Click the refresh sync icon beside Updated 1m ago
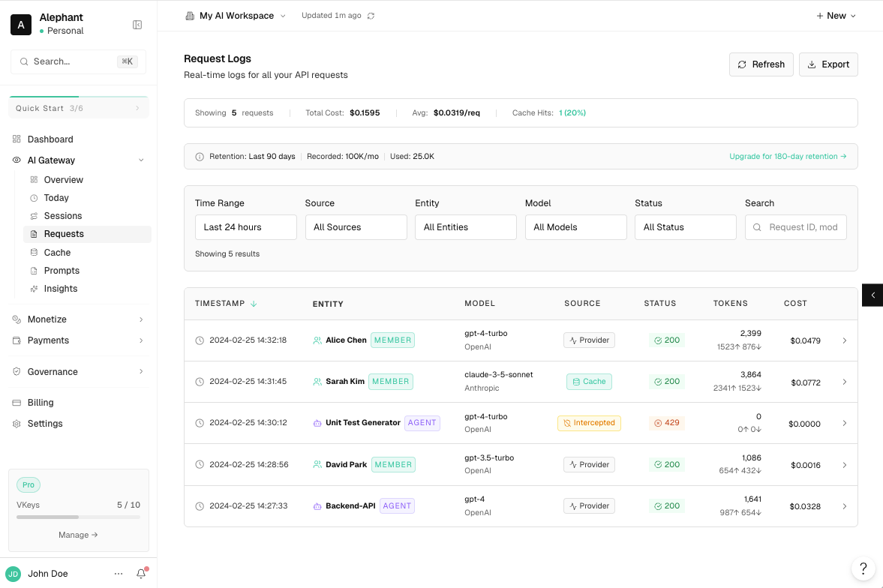This screenshot has width=883, height=588. pos(371,16)
